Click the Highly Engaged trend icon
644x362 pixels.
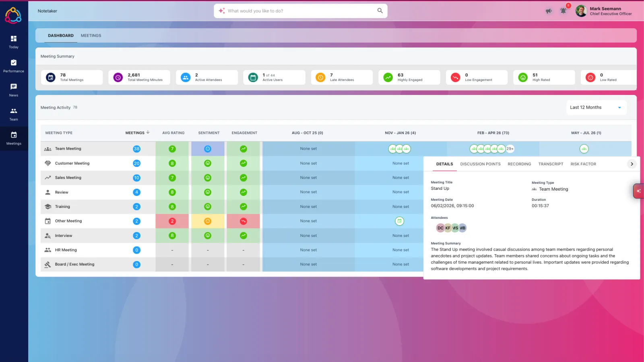[388, 77]
